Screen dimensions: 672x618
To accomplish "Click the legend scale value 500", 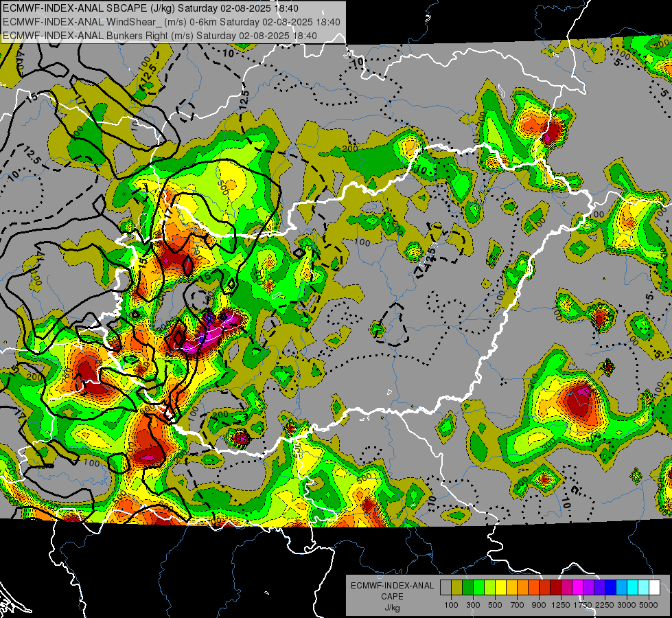I will tap(495, 605).
